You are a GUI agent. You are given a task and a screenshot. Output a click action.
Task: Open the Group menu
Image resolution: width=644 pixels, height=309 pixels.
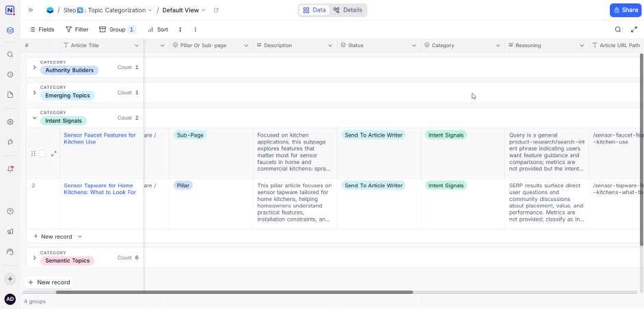118,29
